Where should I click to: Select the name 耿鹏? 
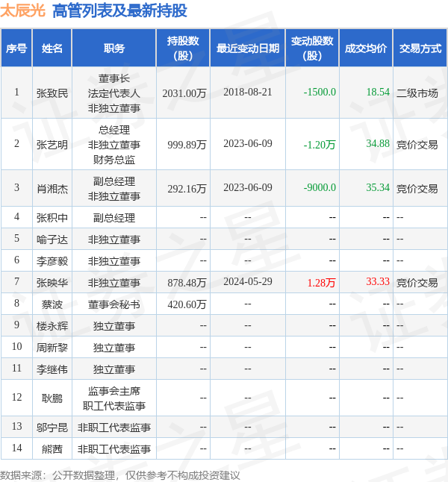click(x=52, y=398)
